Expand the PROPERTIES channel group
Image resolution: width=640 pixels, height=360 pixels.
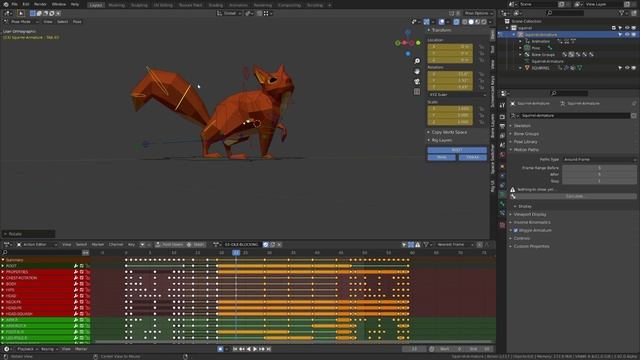coord(3,272)
